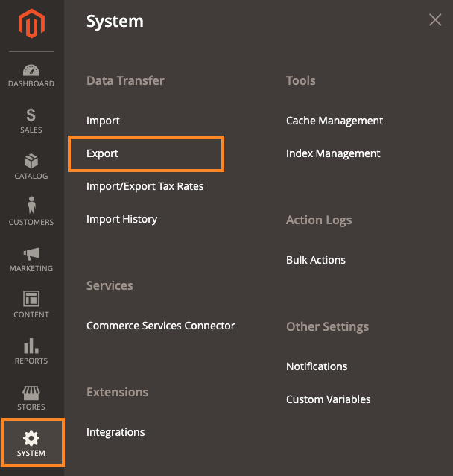Click the Other Settings section heading
Screen dimensions: 453x476
point(327,327)
